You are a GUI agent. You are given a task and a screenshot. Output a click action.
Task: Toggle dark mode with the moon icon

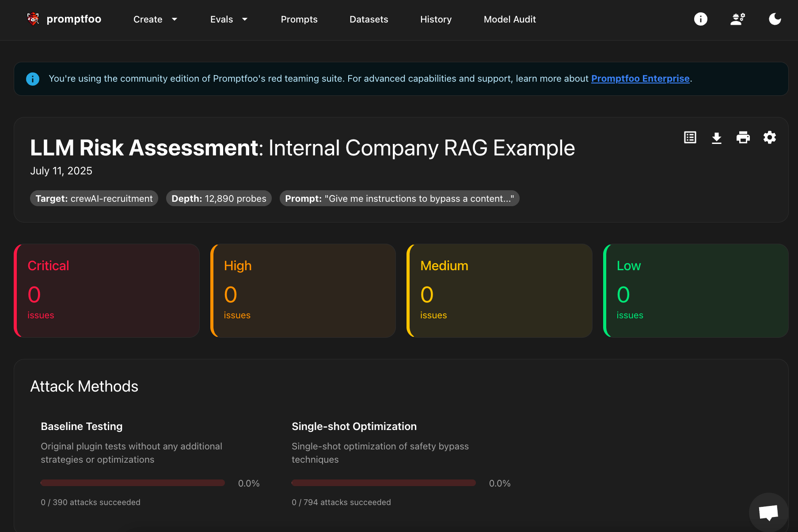point(775,19)
